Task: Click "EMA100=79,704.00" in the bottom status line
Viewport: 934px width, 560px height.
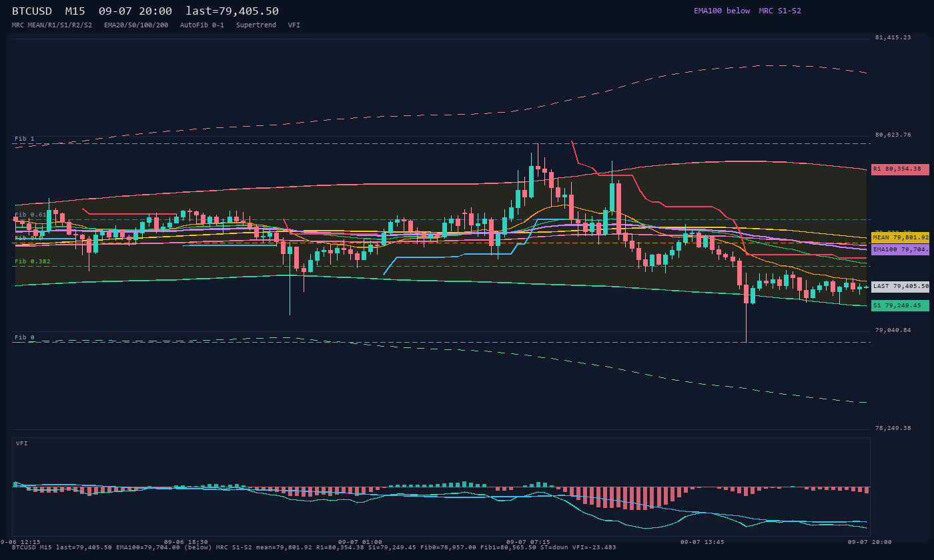Action: (148, 547)
